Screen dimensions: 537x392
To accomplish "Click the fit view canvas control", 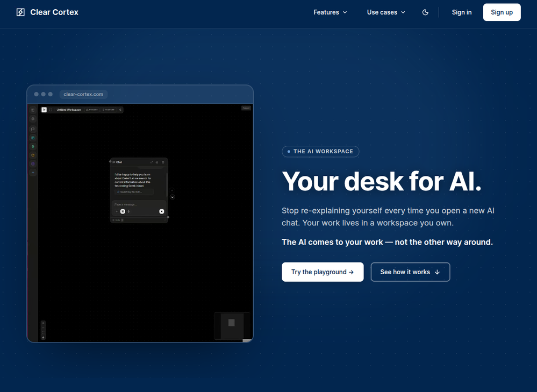I will pyautogui.click(x=43, y=333).
